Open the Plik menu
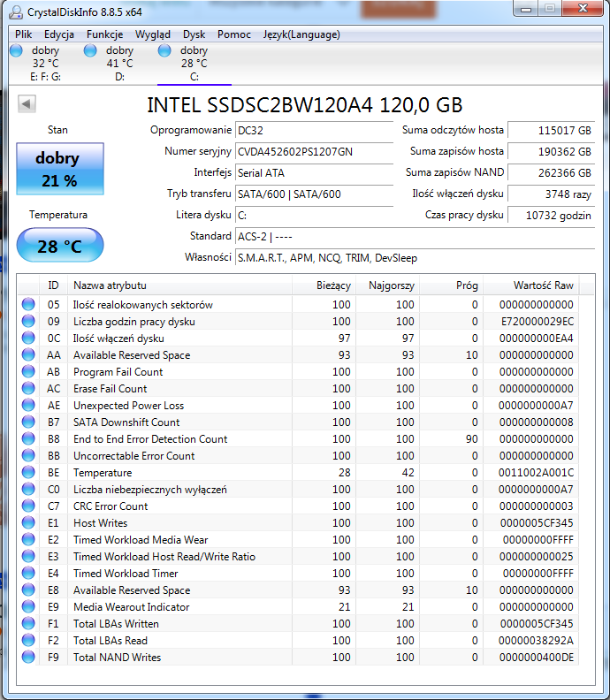This screenshot has width=610, height=700. tap(24, 34)
